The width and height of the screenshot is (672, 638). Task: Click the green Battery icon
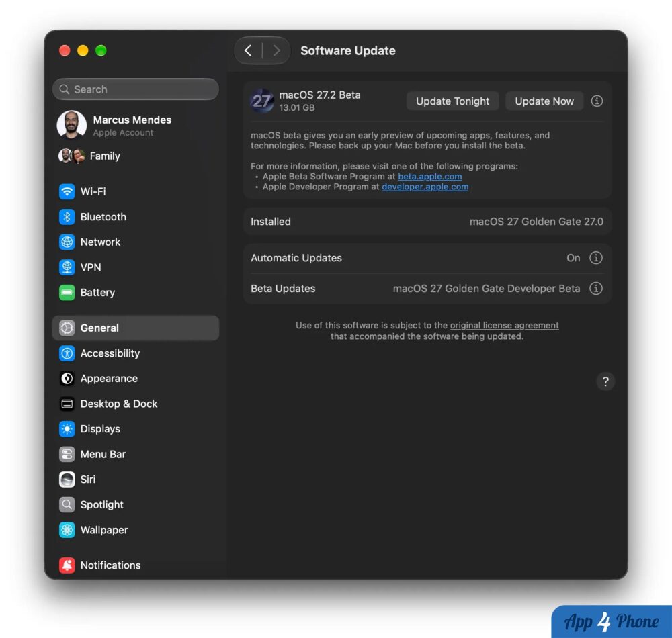tap(67, 292)
